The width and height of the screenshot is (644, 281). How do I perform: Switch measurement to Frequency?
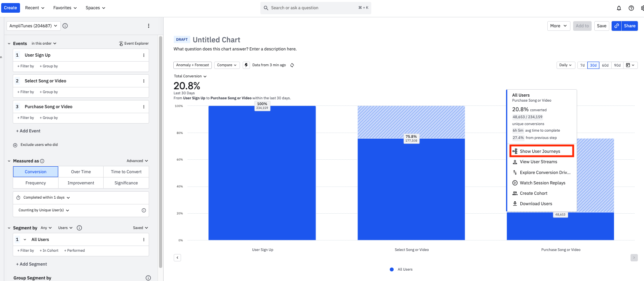click(35, 183)
